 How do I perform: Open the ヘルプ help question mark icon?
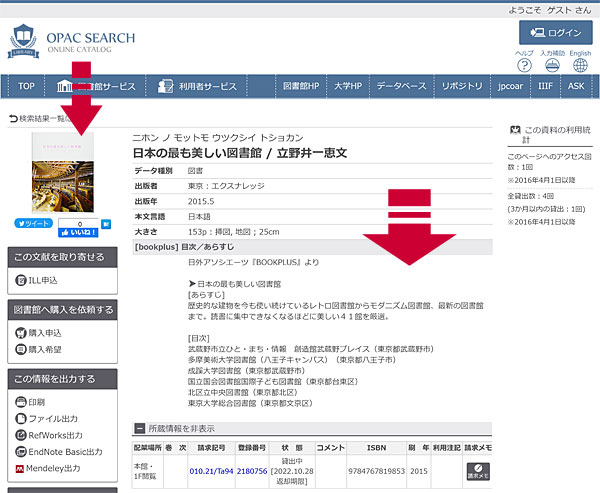click(x=524, y=65)
